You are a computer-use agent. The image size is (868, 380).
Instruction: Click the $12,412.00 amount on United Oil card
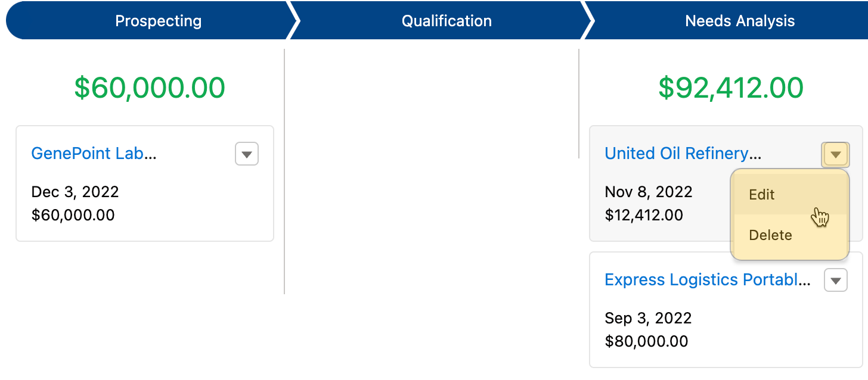(x=644, y=215)
